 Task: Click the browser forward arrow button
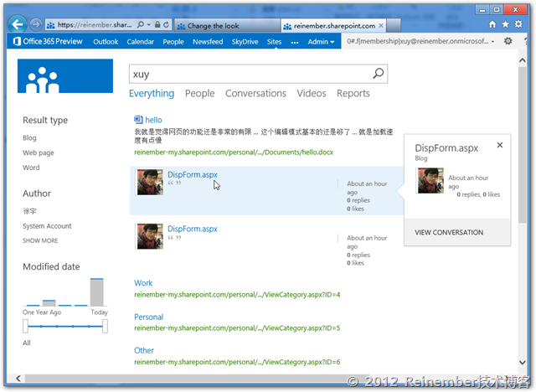pos(35,24)
